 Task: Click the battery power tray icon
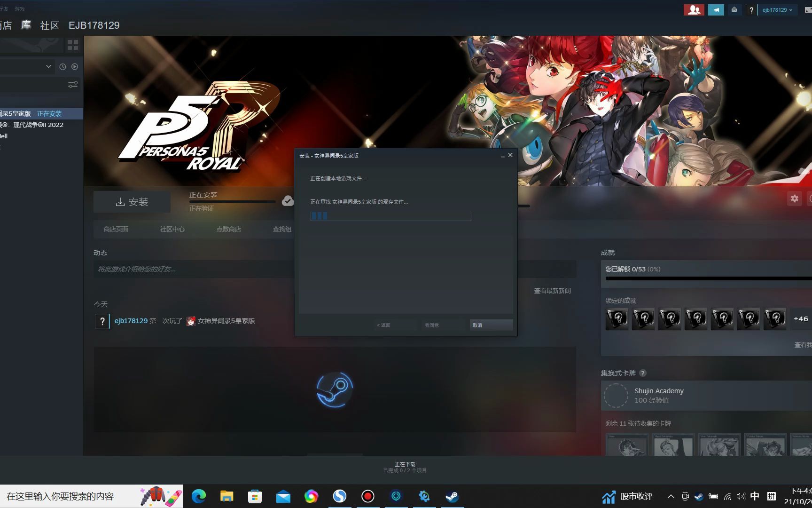pyautogui.click(x=713, y=496)
